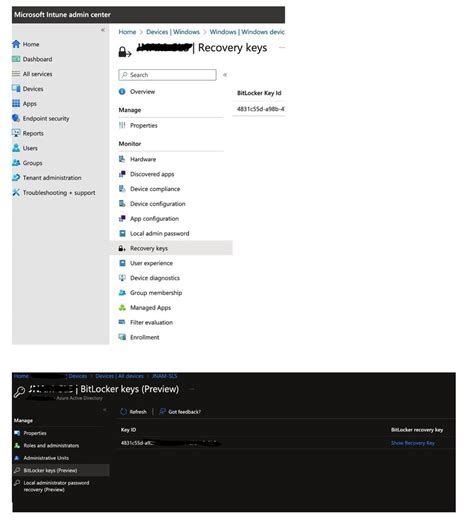474x523 pixels.
Task: Click the Enrollment icon
Action: [122, 337]
